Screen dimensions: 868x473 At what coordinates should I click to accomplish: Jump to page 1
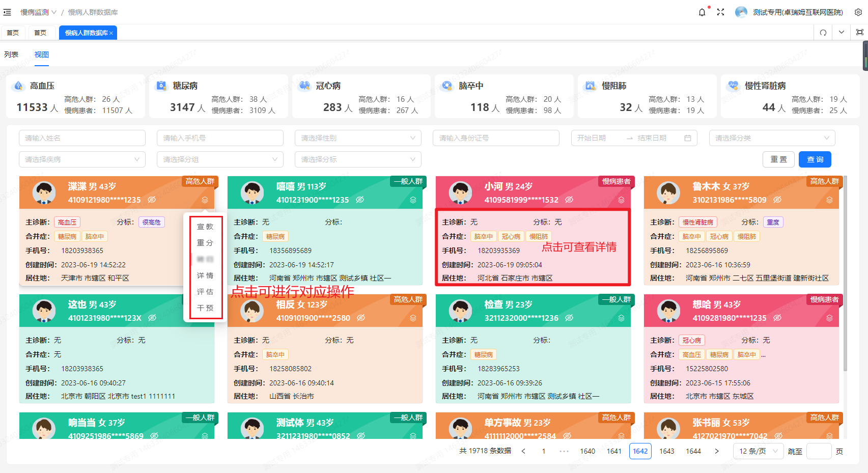(x=544, y=451)
